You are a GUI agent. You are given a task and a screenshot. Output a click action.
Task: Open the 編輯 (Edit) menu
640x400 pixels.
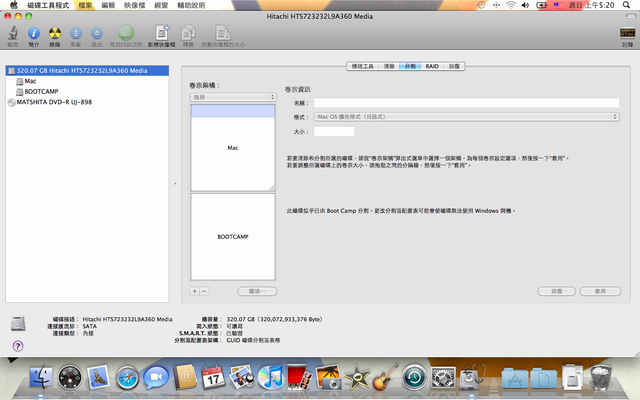point(108,5)
